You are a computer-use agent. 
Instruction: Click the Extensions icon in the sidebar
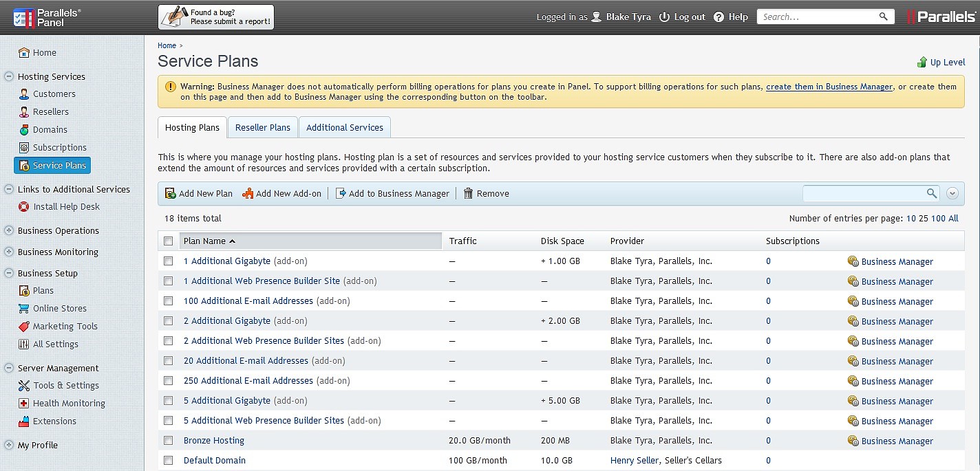coord(24,421)
